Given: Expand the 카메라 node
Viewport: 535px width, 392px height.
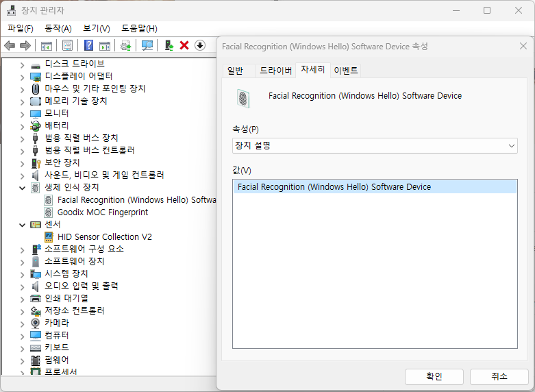Looking at the screenshot, I should coord(22,323).
